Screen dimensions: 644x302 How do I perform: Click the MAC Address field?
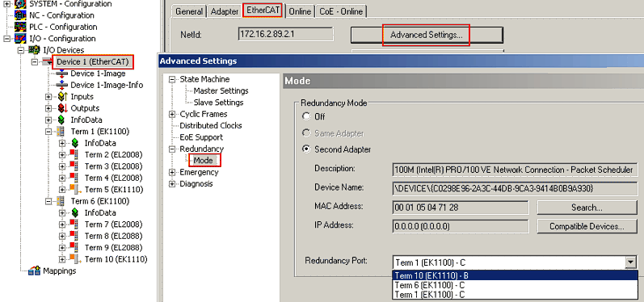pos(461,208)
